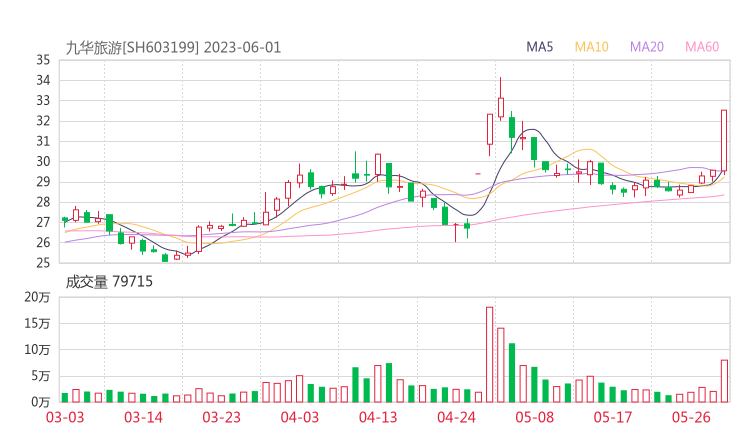The image size is (740, 440).
Task: Click the 03-03 date axis label
Action: [x=65, y=417]
